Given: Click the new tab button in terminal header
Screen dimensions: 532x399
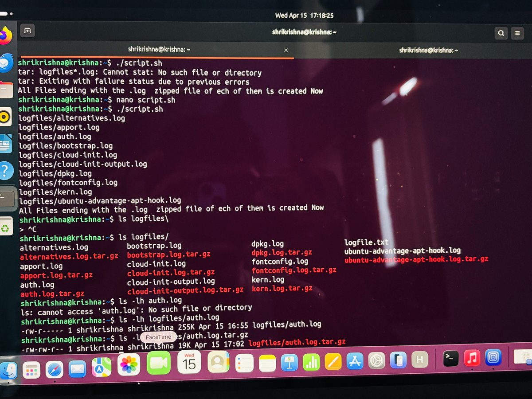Looking at the screenshot, I should tap(27, 31).
